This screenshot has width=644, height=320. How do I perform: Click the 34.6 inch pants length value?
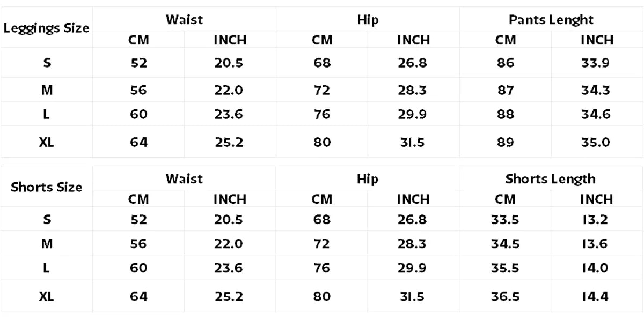[596, 114]
